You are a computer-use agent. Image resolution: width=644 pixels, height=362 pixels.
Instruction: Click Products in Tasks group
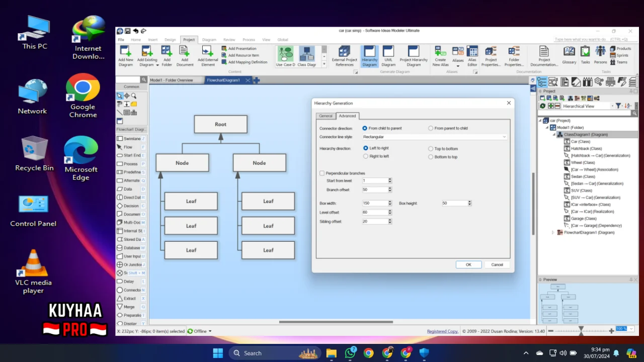(x=620, y=49)
